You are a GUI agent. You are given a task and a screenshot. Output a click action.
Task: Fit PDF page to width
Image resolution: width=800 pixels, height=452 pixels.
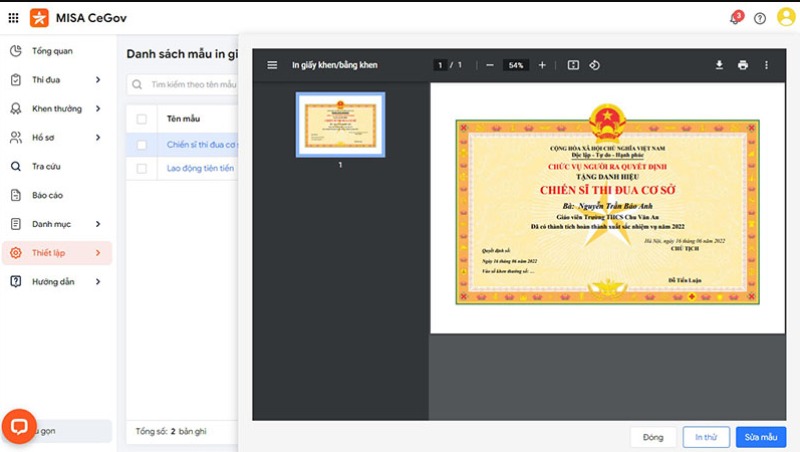point(573,65)
